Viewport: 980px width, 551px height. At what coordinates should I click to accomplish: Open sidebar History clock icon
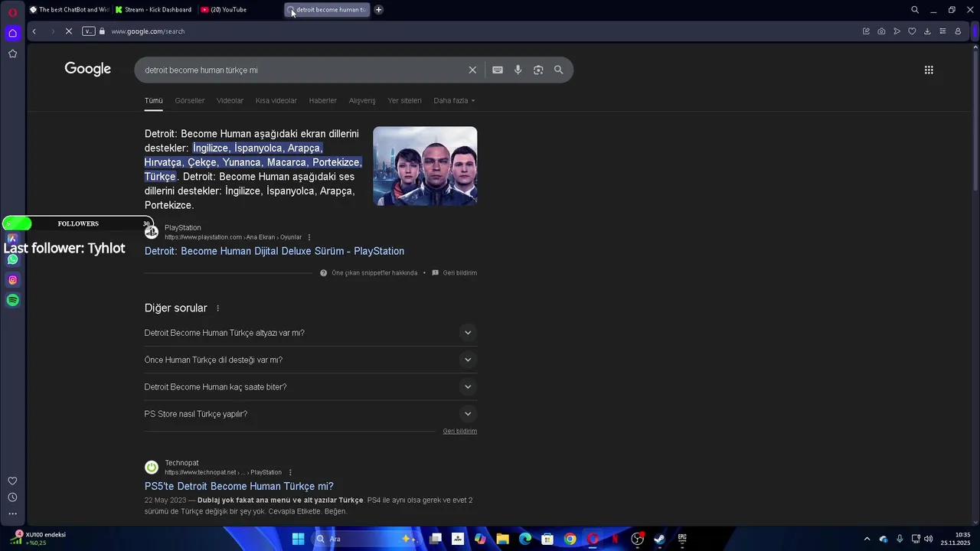coord(12,497)
